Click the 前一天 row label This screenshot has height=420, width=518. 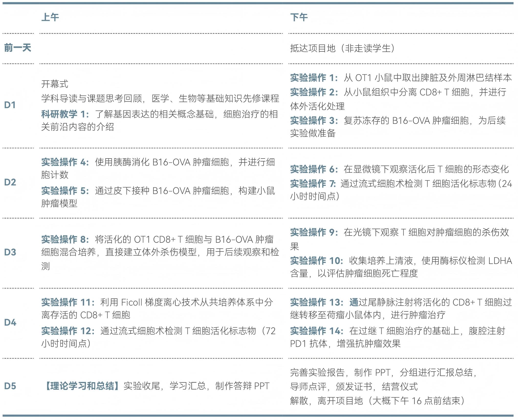point(18,48)
